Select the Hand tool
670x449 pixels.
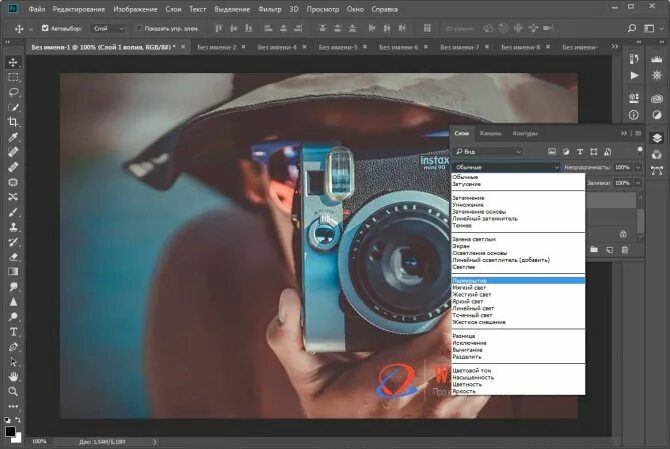click(x=13, y=377)
